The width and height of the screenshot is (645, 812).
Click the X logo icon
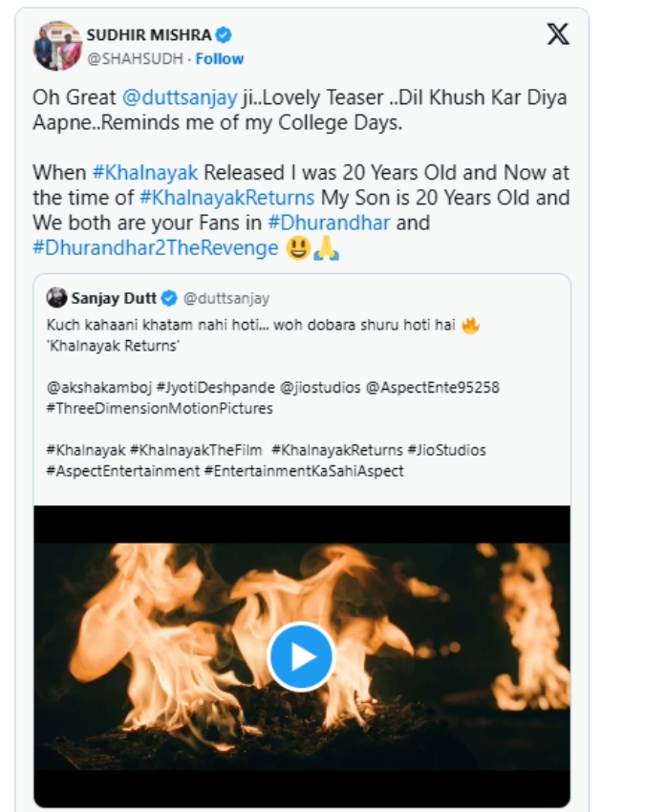(x=557, y=35)
